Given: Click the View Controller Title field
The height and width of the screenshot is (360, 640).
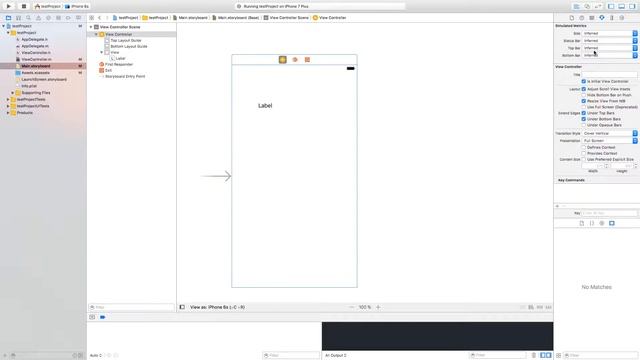Looking at the screenshot, I should tap(609, 75).
